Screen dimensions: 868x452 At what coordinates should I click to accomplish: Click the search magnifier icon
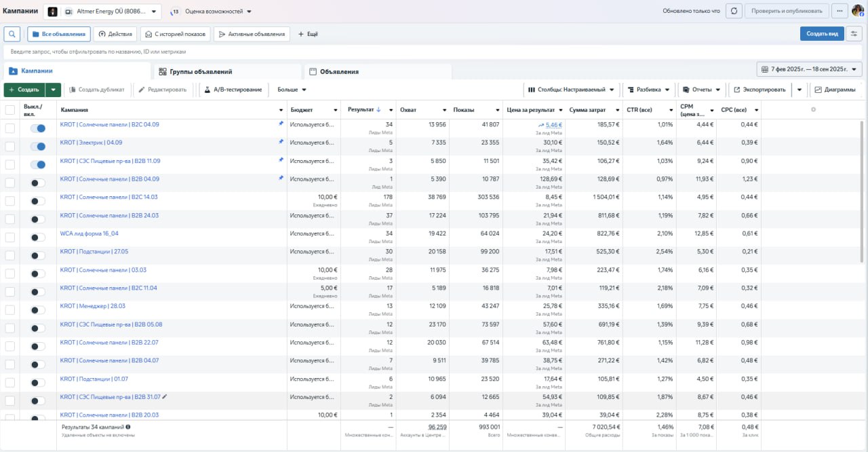coord(12,34)
